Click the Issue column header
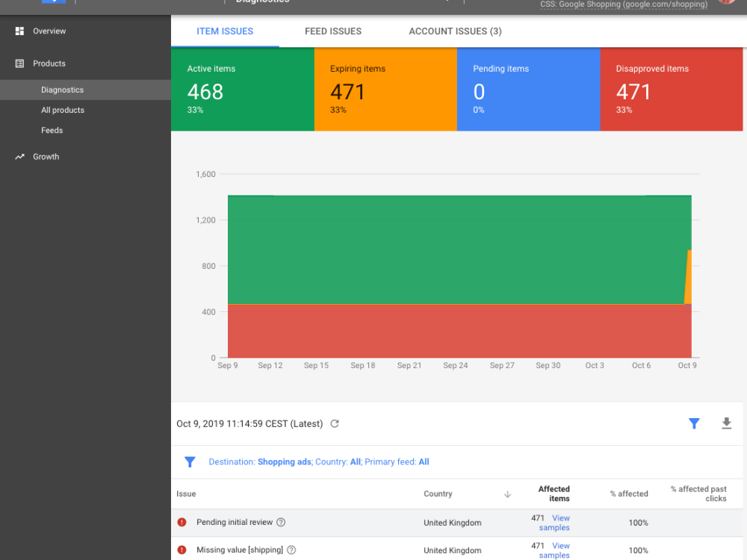This screenshot has width=747, height=560. click(x=186, y=494)
